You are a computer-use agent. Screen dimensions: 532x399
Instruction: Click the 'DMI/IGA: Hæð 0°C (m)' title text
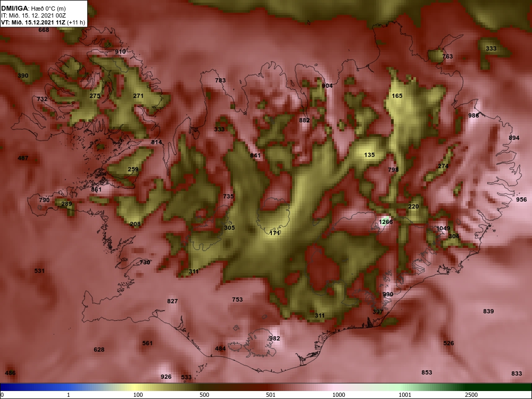(33, 9)
